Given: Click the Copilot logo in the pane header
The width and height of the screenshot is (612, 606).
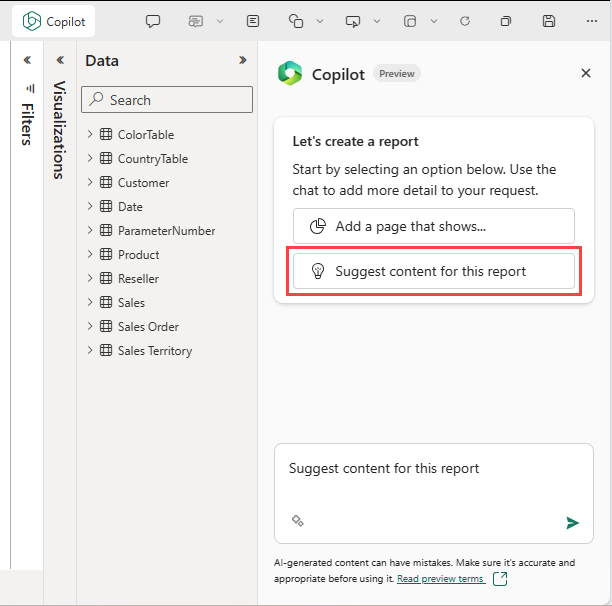Looking at the screenshot, I should [x=290, y=73].
